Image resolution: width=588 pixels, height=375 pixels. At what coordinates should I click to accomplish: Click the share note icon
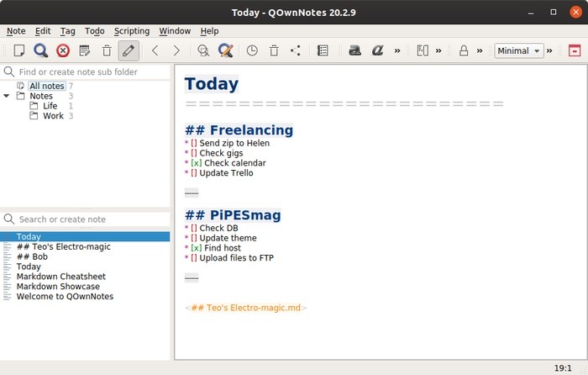coord(296,50)
